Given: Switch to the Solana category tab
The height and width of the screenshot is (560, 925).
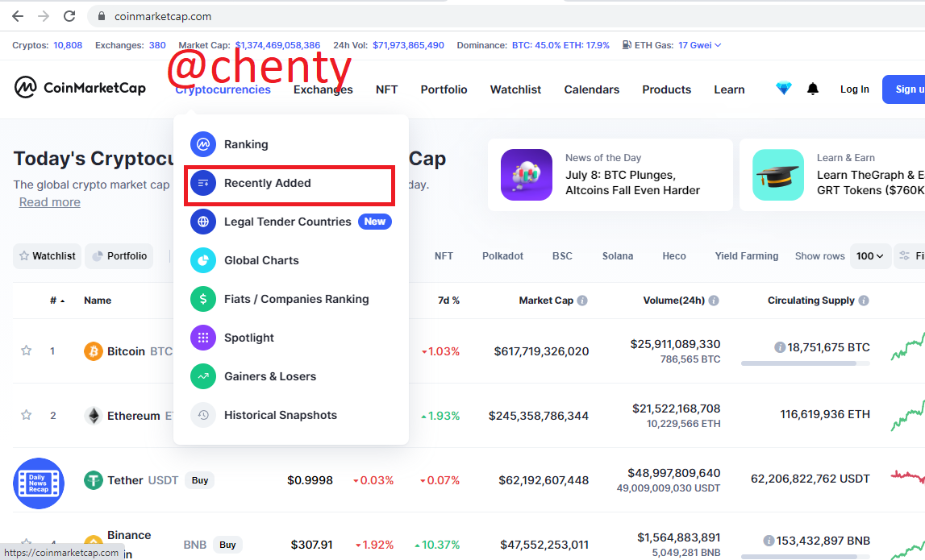Looking at the screenshot, I should [x=618, y=256].
